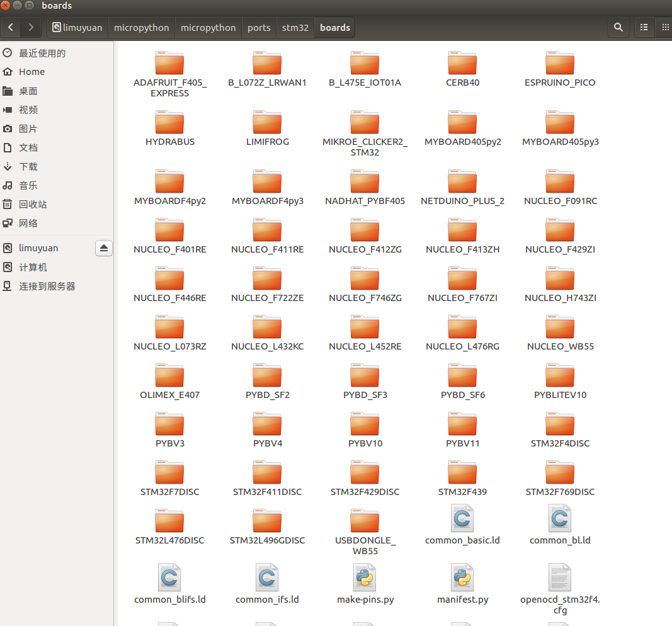Select the PYBLITEV10 folder
672x626 pixels.
[x=560, y=382]
